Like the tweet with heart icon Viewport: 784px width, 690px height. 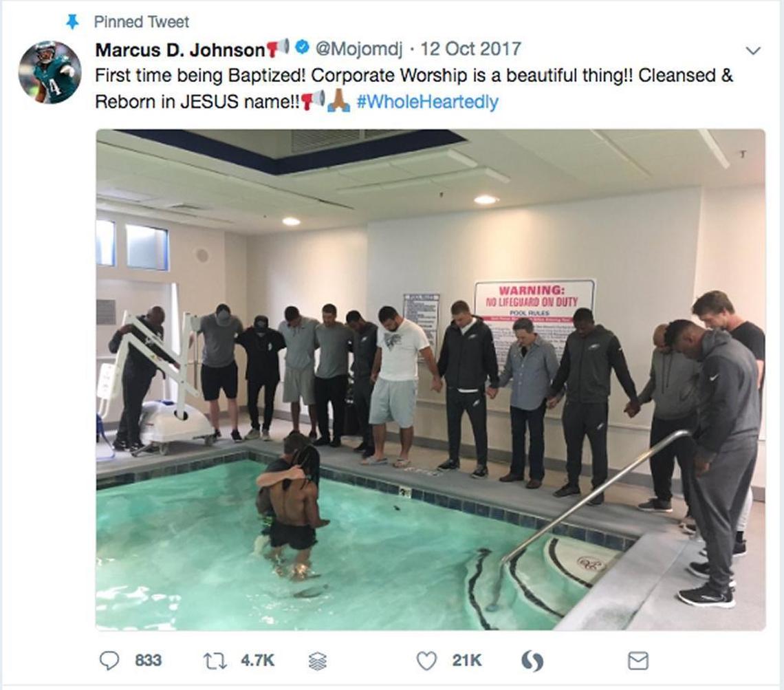pos(426,661)
